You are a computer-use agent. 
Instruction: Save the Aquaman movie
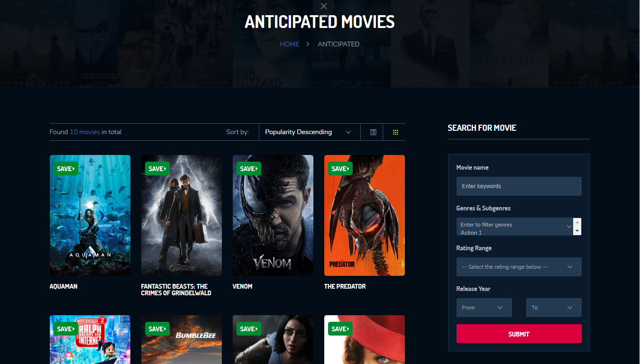(x=65, y=169)
